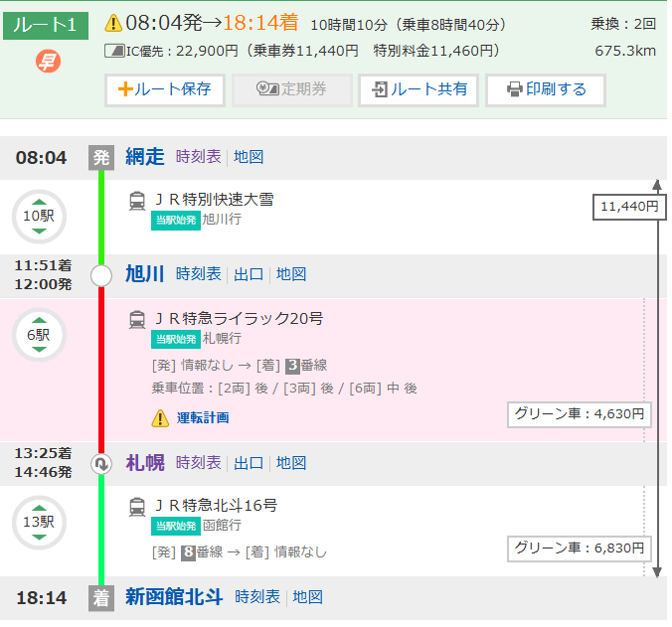Click ＪＲ特急北斗16号 train name
672x627 pixels.
click(x=216, y=506)
